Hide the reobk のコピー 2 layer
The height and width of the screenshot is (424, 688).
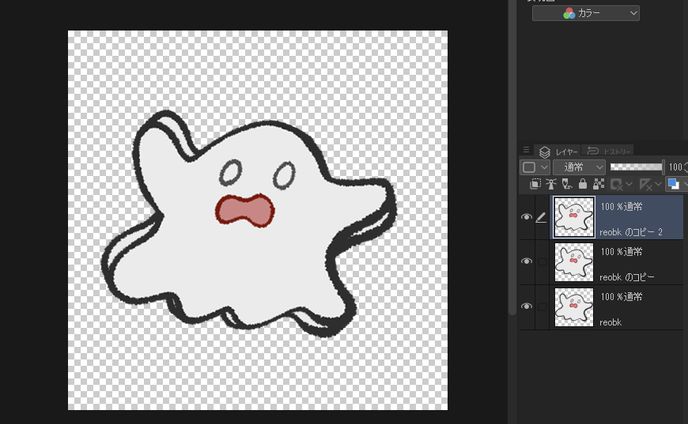coord(526,217)
